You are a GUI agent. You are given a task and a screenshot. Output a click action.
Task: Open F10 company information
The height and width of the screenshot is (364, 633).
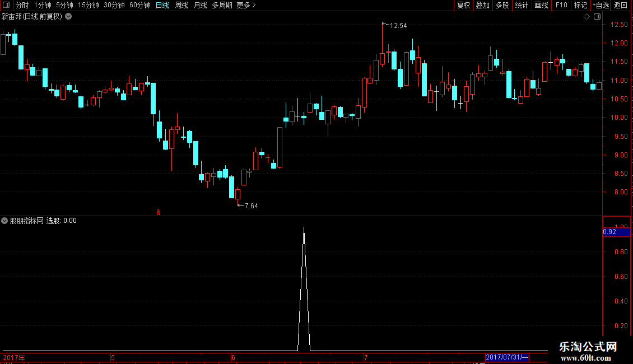561,5
